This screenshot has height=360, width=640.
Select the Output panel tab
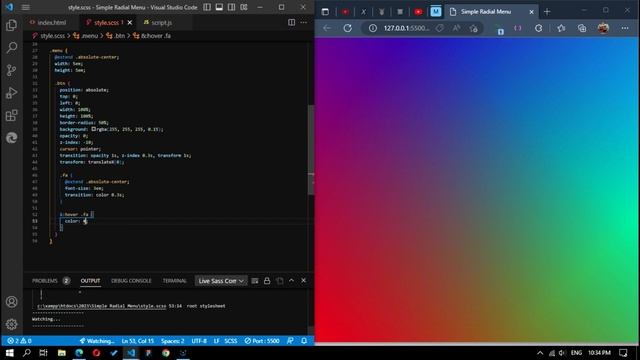click(90, 281)
